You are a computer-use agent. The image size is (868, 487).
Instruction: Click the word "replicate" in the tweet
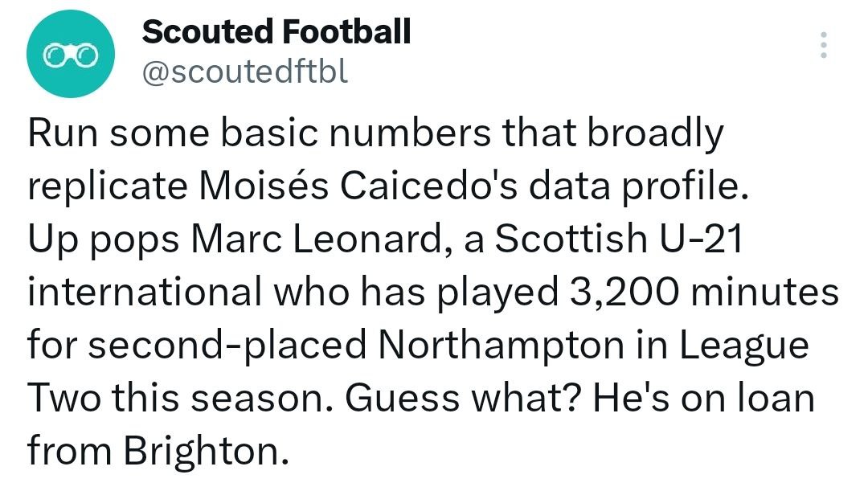(x=101, y=188)
